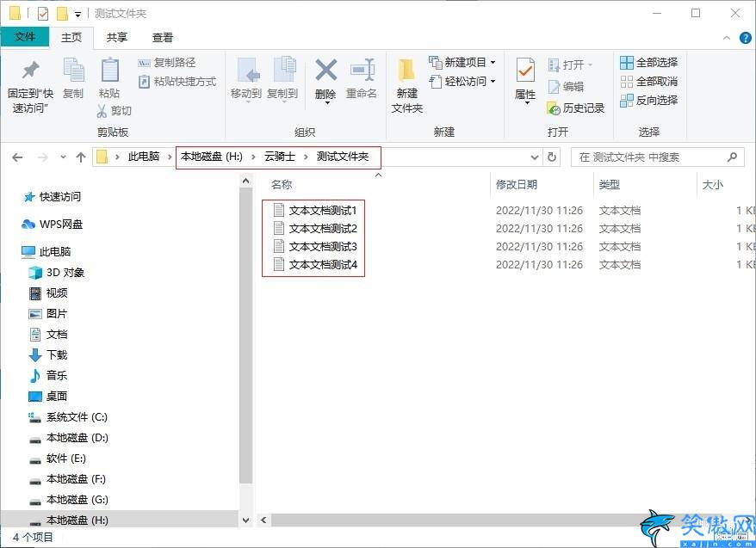
Task: Select the Cut scissors tool
Action: tap(114, 111)
